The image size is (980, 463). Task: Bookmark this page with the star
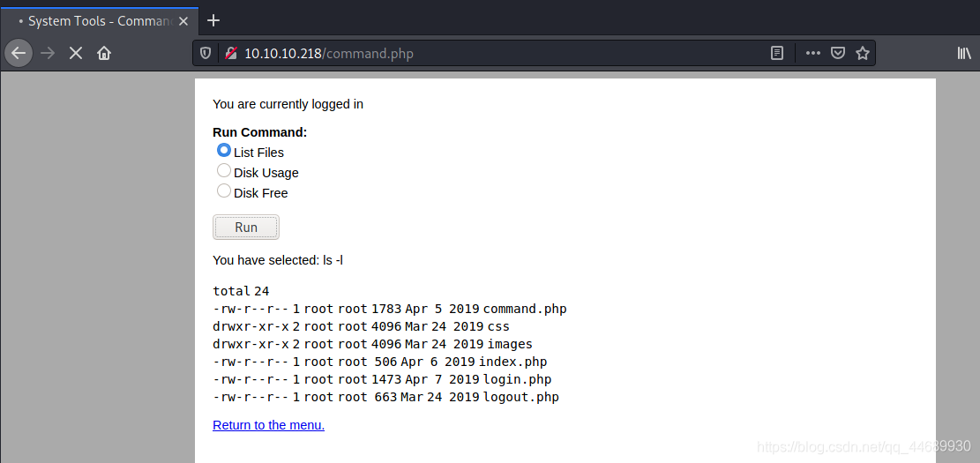pos(863,53)
